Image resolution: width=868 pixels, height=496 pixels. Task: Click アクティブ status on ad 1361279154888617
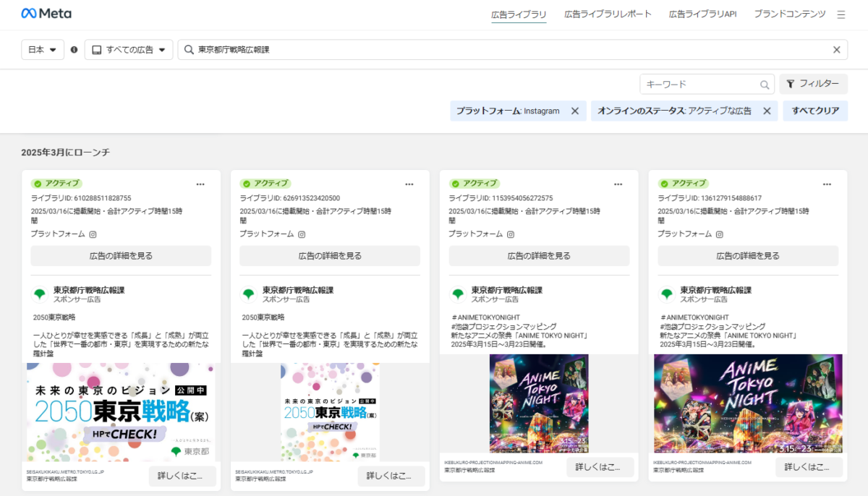(x=684, y=184)
